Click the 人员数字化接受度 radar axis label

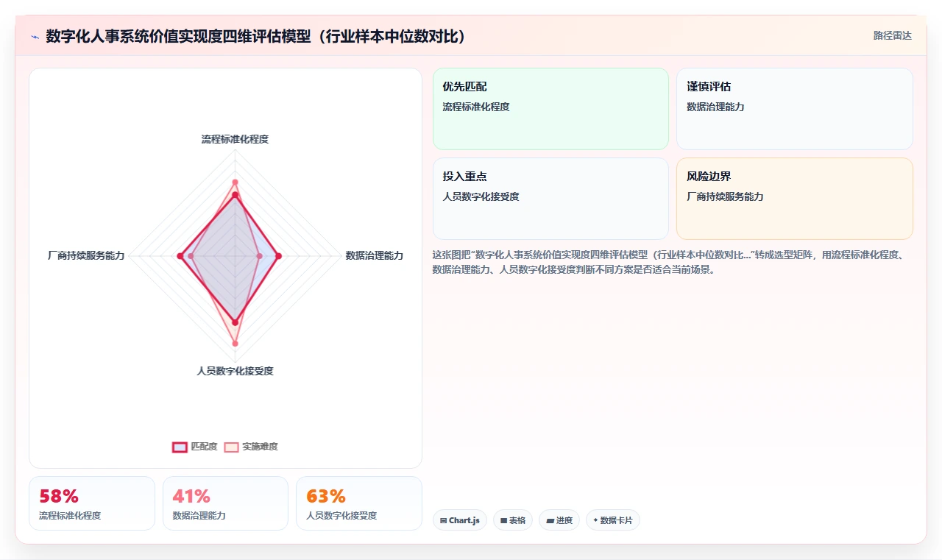[x=235, y=371]
